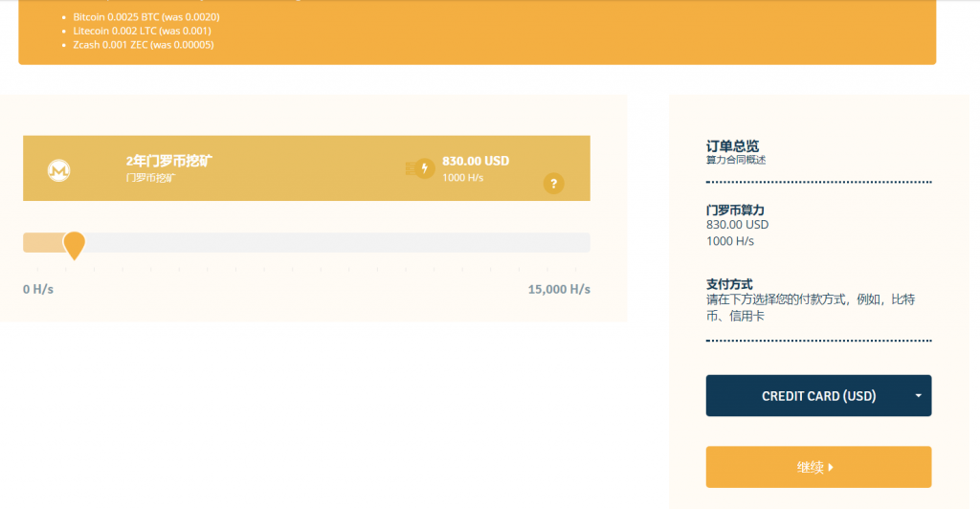Click the 830.00 USD price in banner
The image size is (980, 509).
tap(476, 161)
